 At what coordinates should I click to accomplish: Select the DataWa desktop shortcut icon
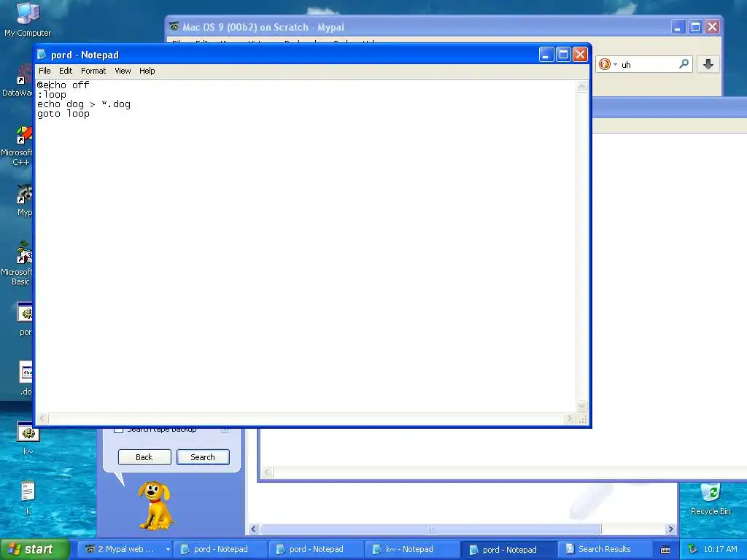(x=18, y=81)
